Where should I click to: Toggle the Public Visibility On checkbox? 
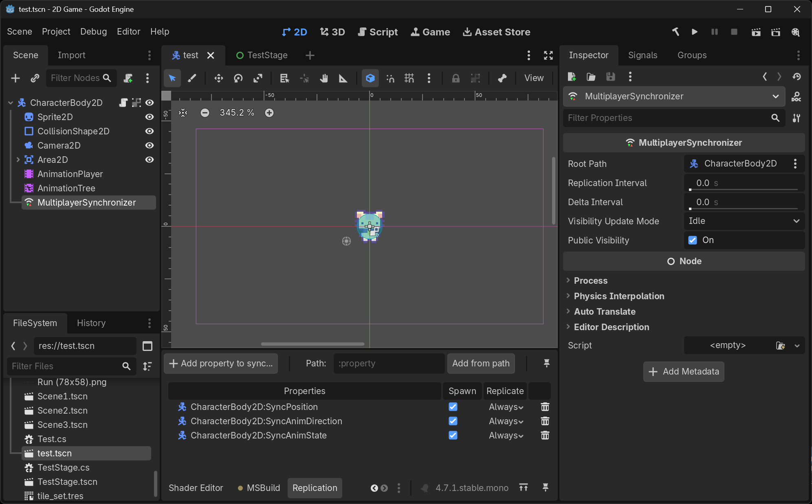[x=693, y=240]
